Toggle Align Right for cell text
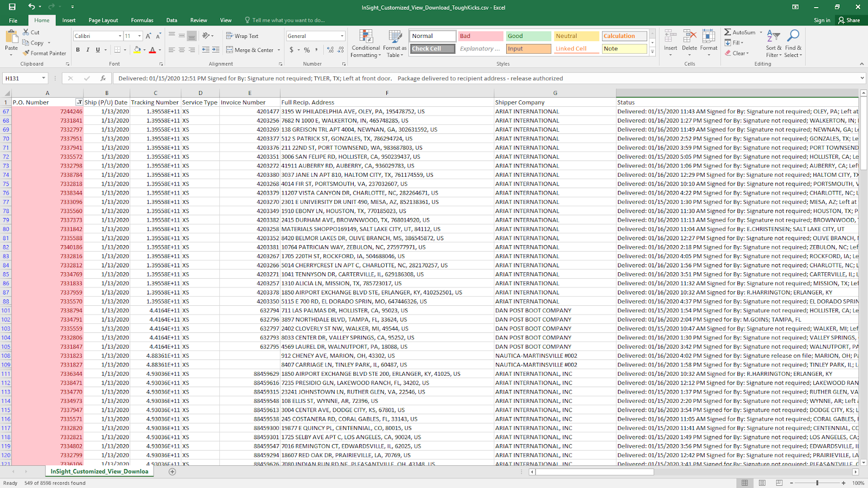Image resolution: width=868 pixels, height=488 pixels. coord(192,50)
